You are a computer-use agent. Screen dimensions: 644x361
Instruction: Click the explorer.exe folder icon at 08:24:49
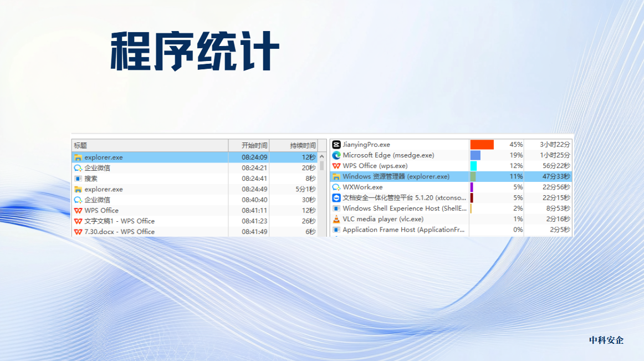click(78, 190)
